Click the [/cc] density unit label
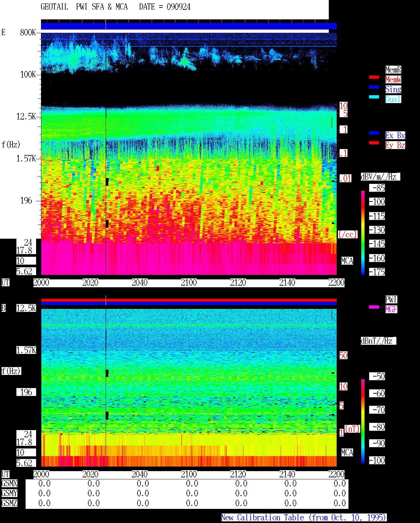Image resolution: width=420 pixels, height=523 pixels. pyautogui.click(x=347, y=234)
